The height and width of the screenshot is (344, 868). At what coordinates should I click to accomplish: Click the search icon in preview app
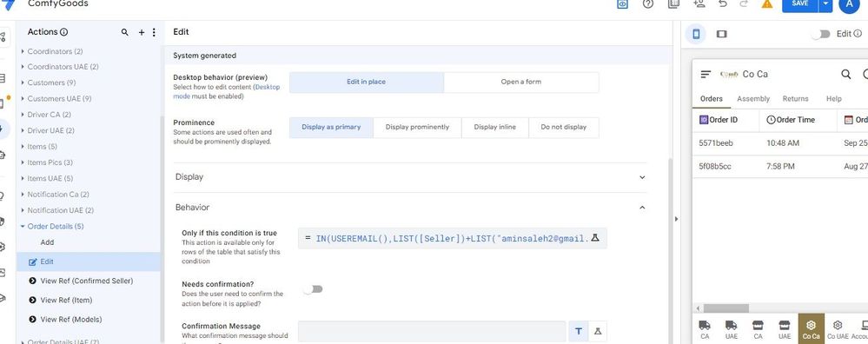[846, 74]
